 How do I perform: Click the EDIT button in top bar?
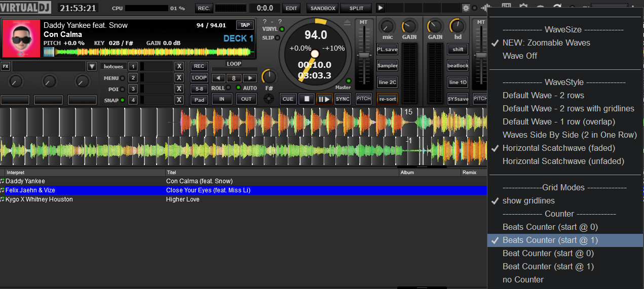pyautogui.click(x=291, y=8)
